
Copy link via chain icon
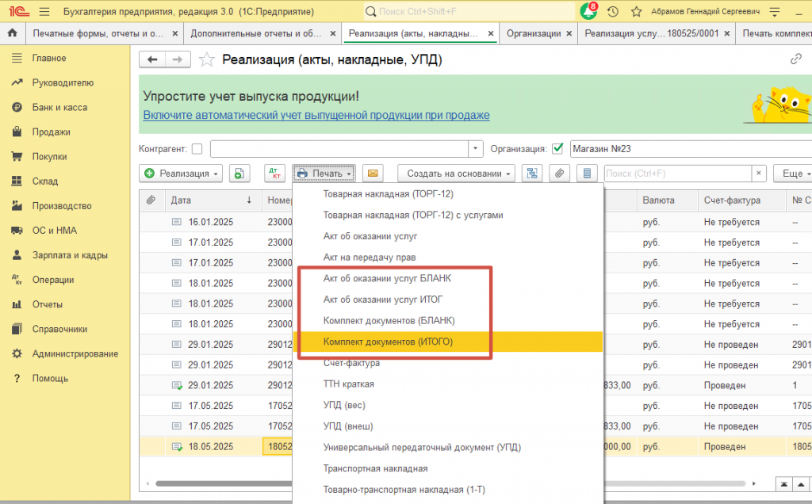(796, 59)
